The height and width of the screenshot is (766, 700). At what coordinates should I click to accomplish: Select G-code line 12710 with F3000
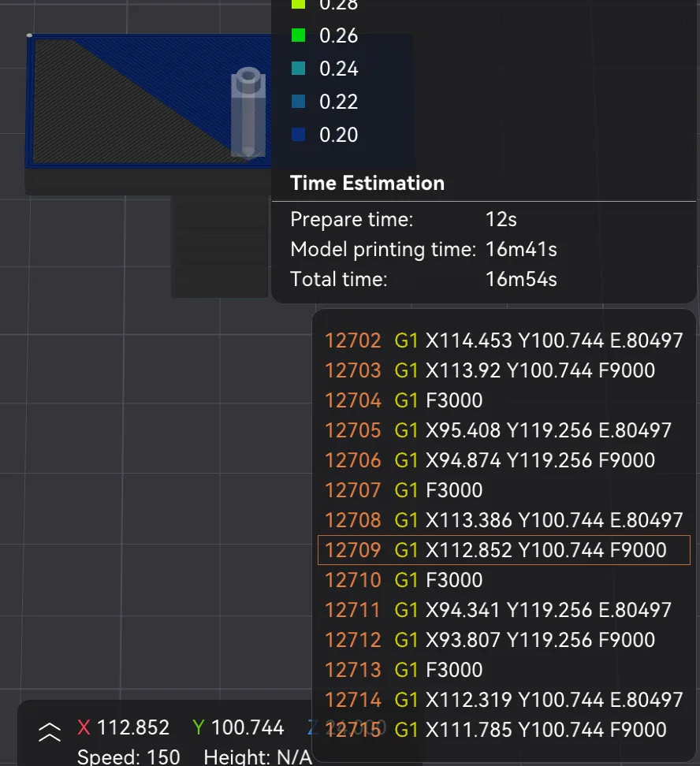pos(504,580)
